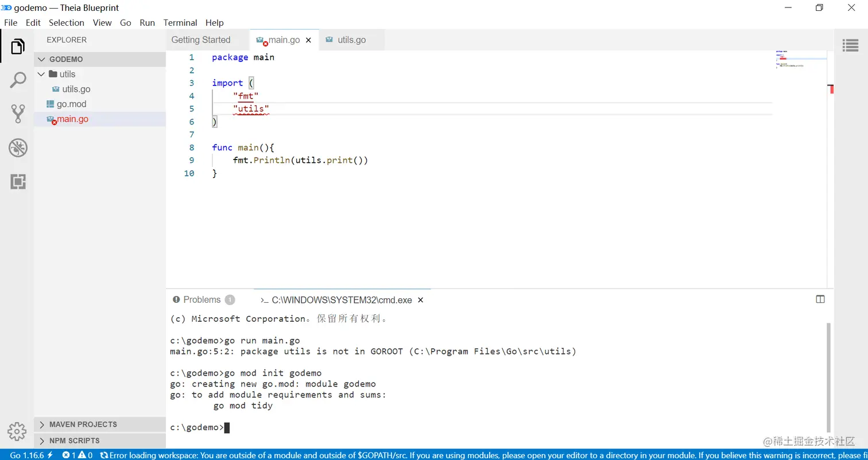Open the Debug view icon

[x=18, y=148]
